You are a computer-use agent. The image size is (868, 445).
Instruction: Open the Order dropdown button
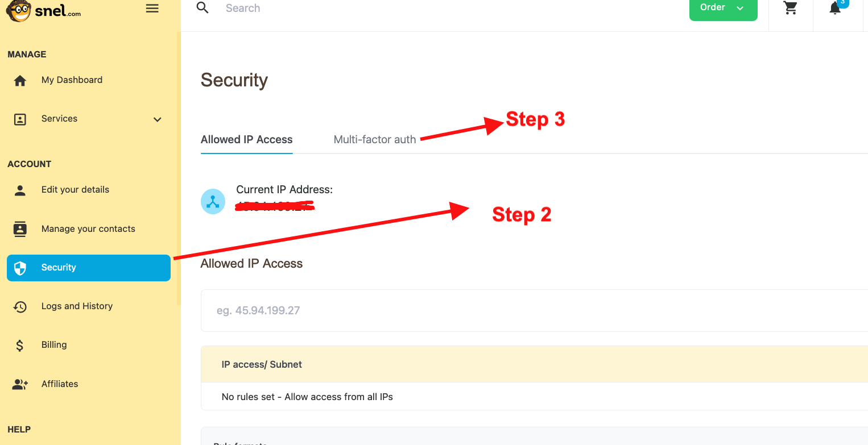(x=723, y=9)
